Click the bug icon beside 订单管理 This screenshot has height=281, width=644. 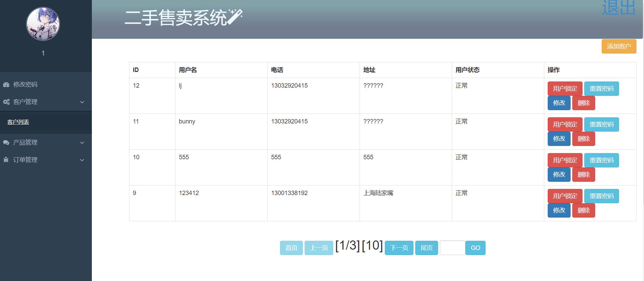click(6, 160)
